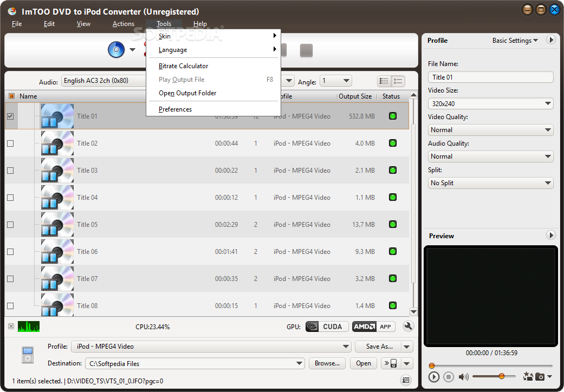
Task: Open the Audio track dropdown
Action: point(104,81)
